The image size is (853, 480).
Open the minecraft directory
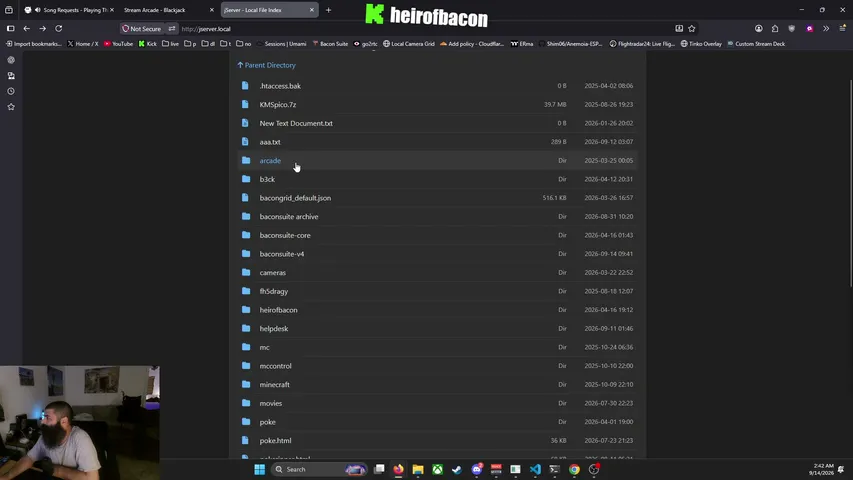(275, 385)
